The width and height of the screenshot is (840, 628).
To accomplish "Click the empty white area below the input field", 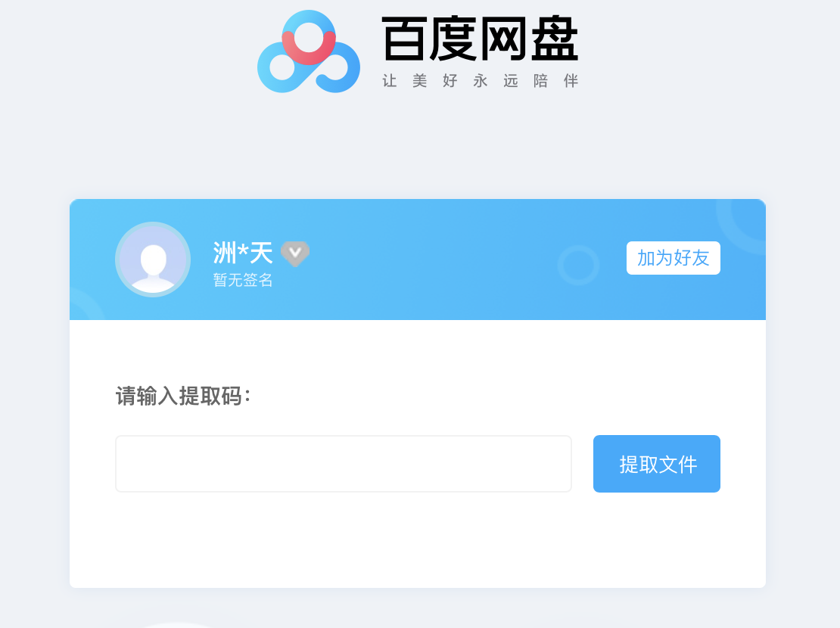I will tap(418, 541).
